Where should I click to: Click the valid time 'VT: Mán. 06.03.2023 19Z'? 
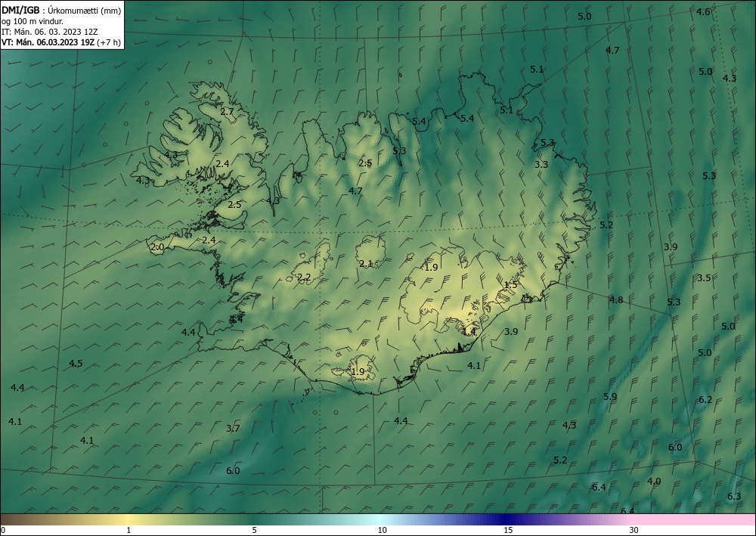point(48,42)
